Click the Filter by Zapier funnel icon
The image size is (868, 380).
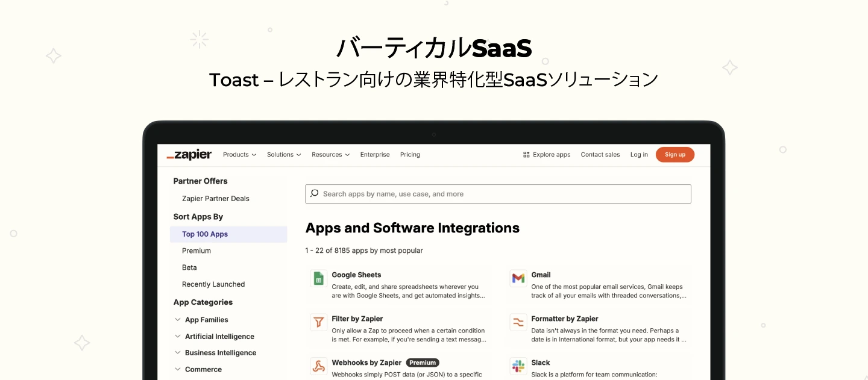click(318, 322)
